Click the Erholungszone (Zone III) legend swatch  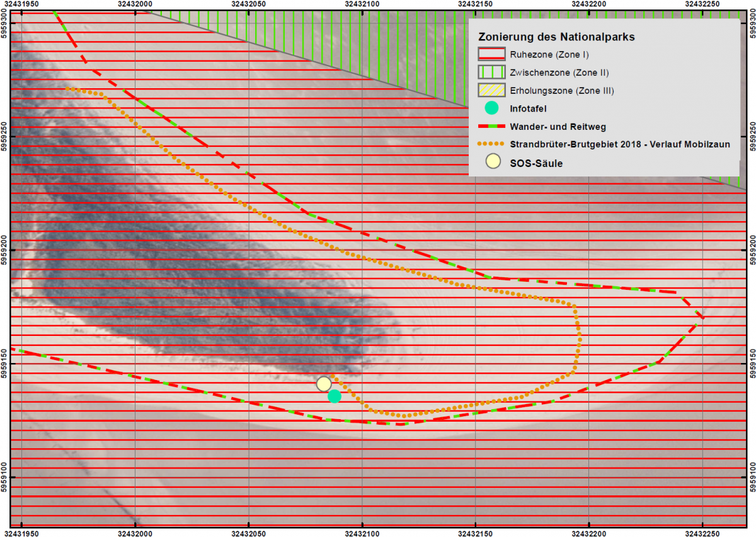pyautogui.click(x=491, y=90)
